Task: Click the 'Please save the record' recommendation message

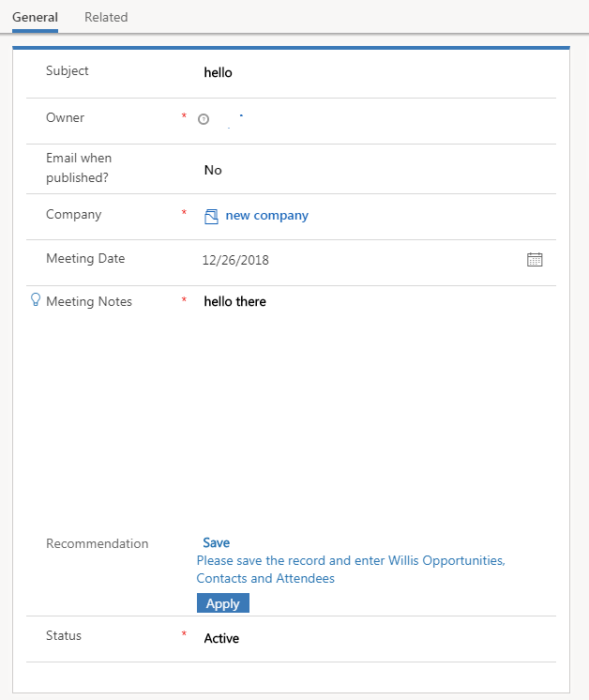Action: (x=351, y=570)
